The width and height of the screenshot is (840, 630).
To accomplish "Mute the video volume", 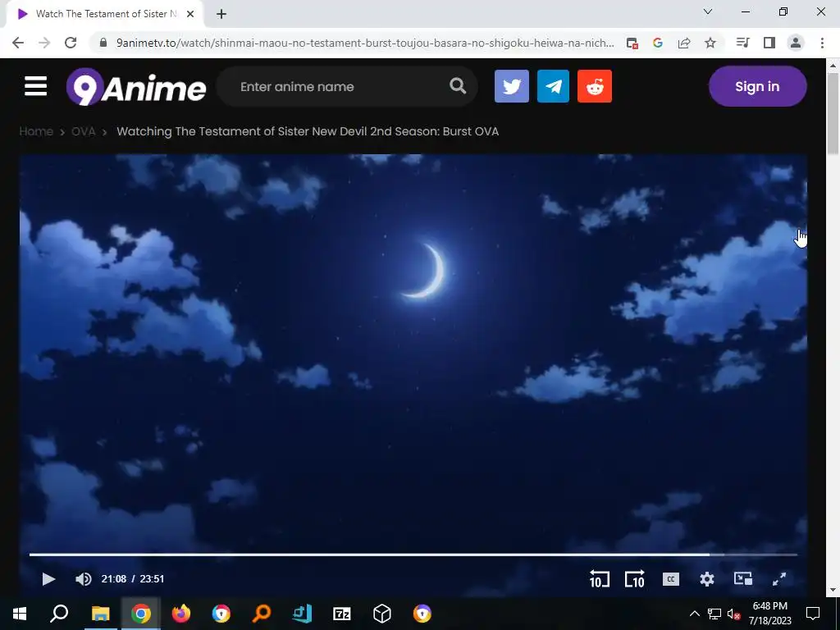I will (84, 578).
